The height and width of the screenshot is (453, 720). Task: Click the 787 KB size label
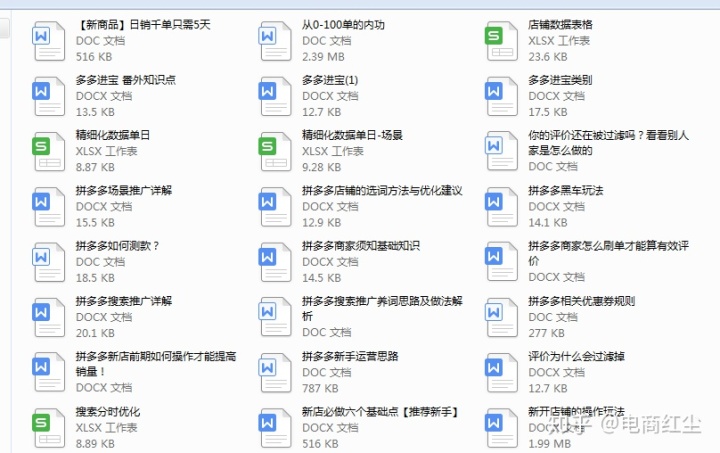click(x=320, y=389)
